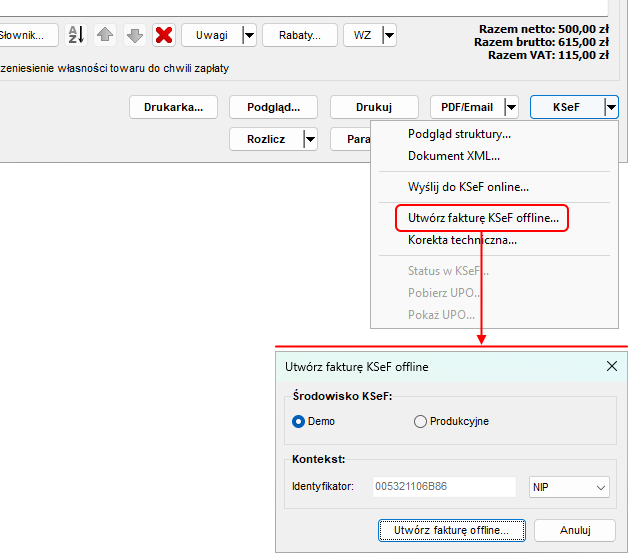Choose Utwórz fakturę KSeF offline menu item
The height and width of the screenshot is (554, 628).
[x=483, y=217]
